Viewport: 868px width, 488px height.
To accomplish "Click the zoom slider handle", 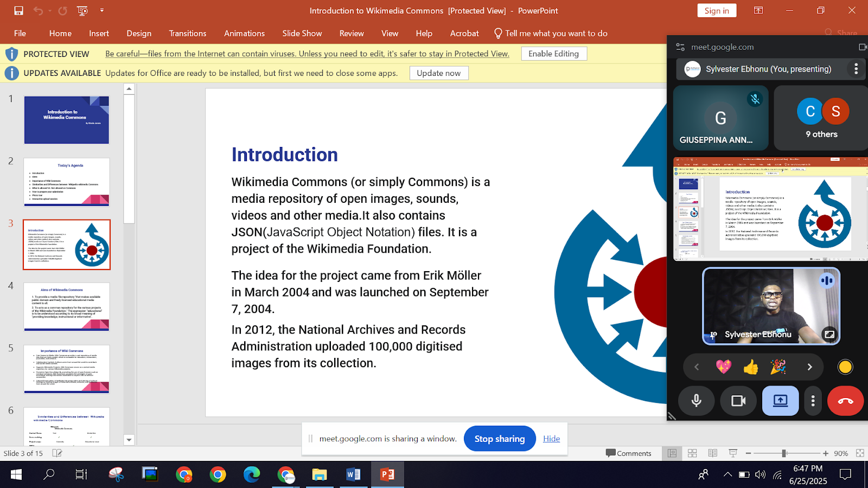I will point(784,453).
